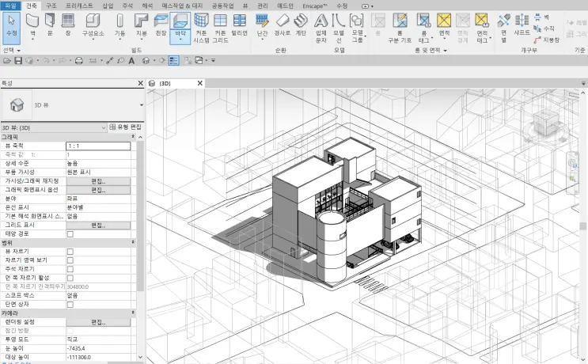Click the properties panel vertical scrollbar
Screen dimensions: 588x364
click(140, 215)
